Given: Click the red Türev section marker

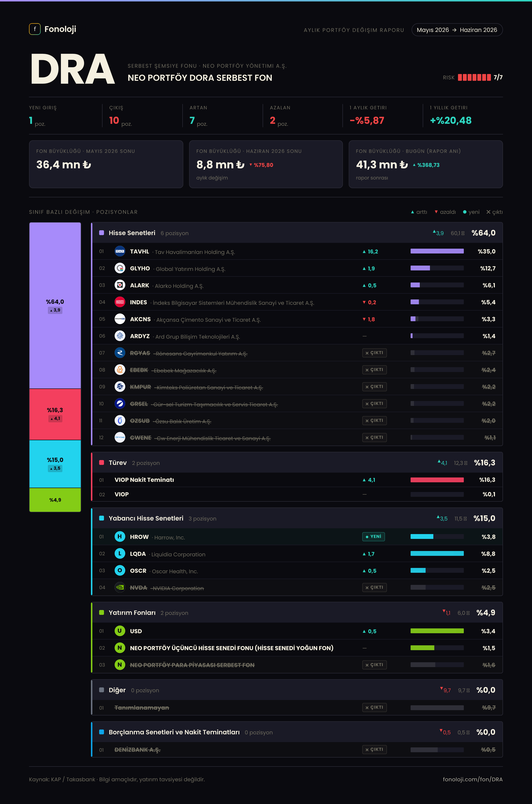Looking at the screenshot, I should click(101, 463).
